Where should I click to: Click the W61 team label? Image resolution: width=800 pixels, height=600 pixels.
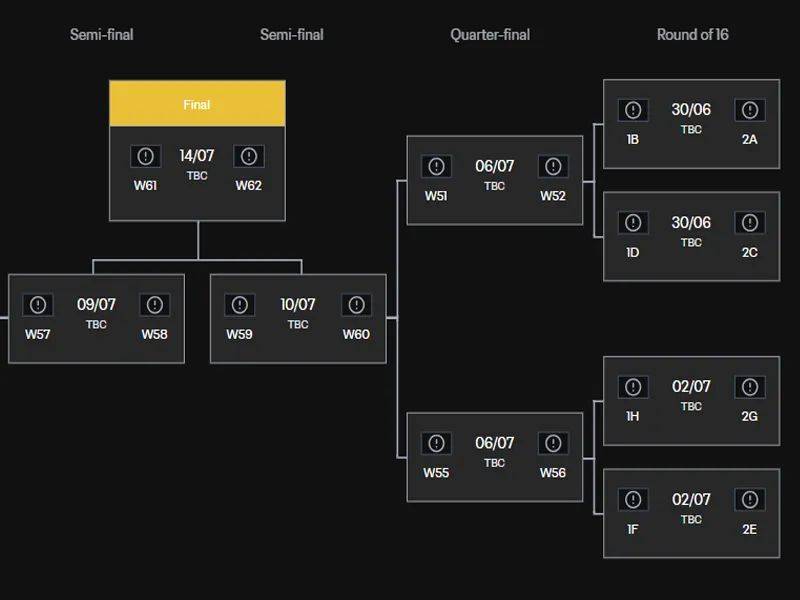[x=145, y=185]
